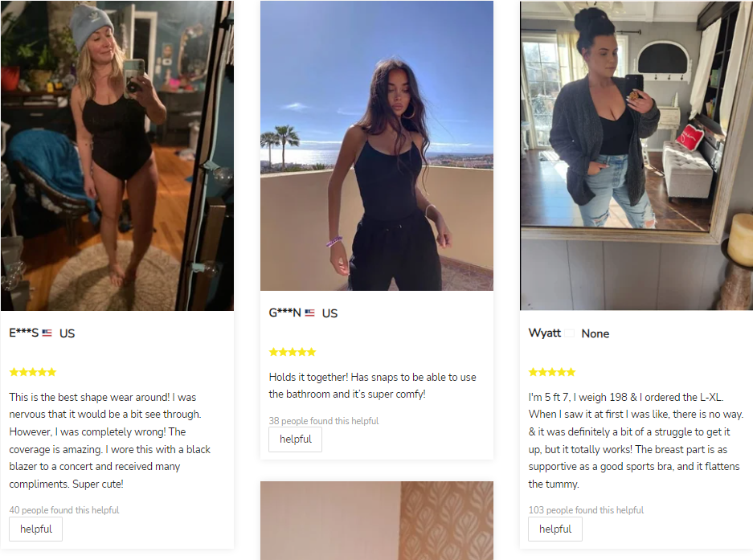Click '103 people found this helpful' text

click(586, 510)
